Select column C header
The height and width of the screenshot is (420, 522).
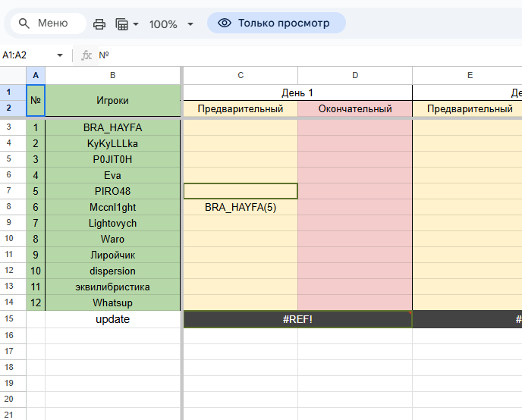(241, 76)
